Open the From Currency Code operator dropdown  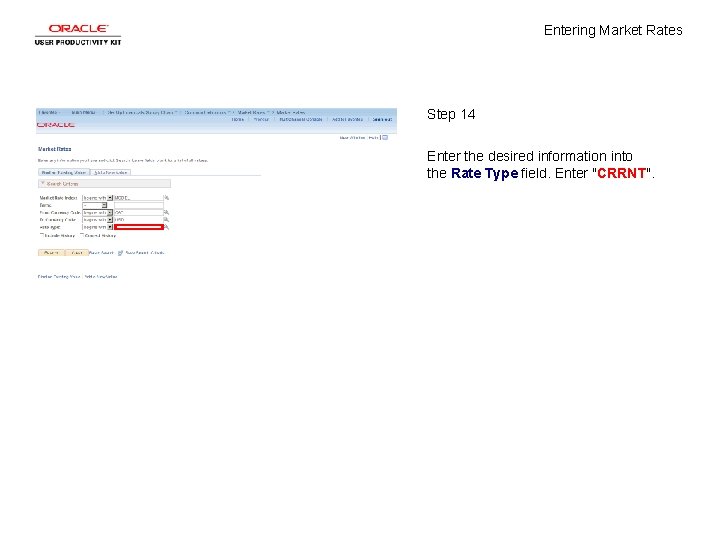(110, 213)
